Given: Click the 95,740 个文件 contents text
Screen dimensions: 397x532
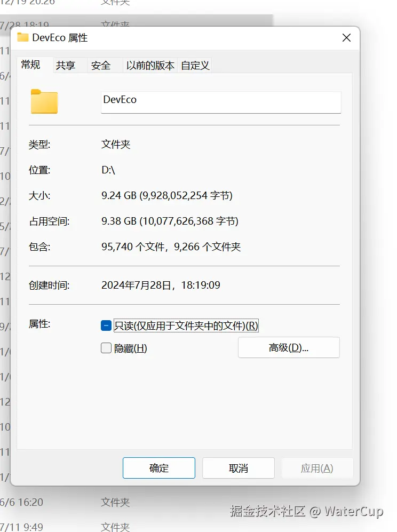Looking at the screenshot, I should tap(171, 247).
